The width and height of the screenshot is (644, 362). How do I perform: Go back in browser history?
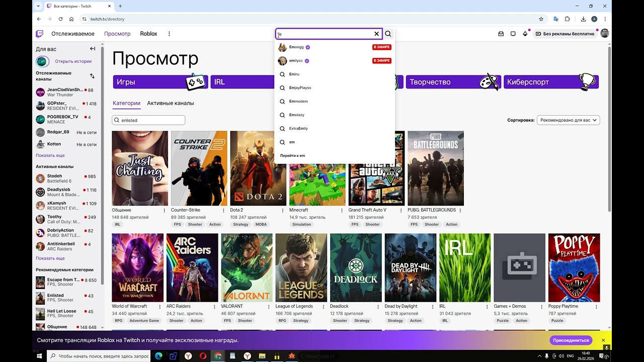[39, 19]
